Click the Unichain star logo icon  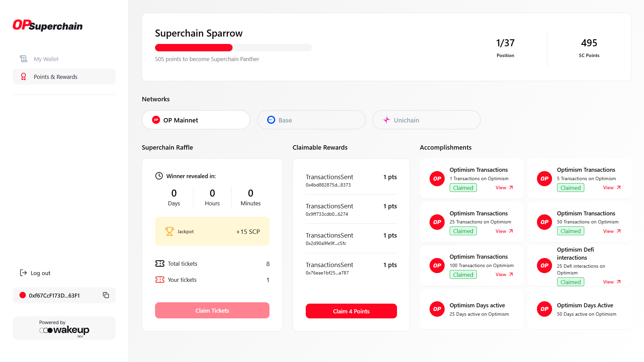click(x=387, y=120)
